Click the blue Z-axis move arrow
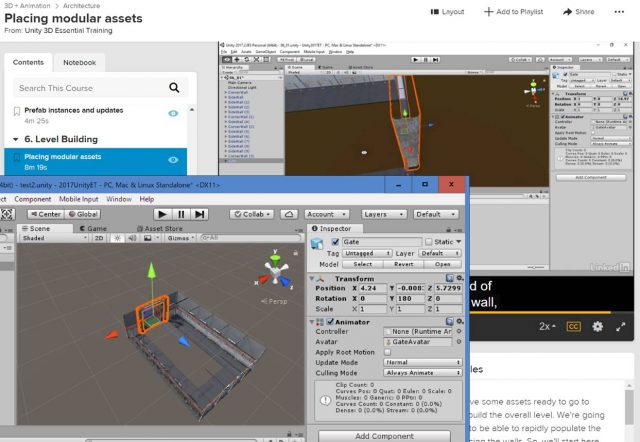This screenshot has height=442, width=640. coord(184,342)
